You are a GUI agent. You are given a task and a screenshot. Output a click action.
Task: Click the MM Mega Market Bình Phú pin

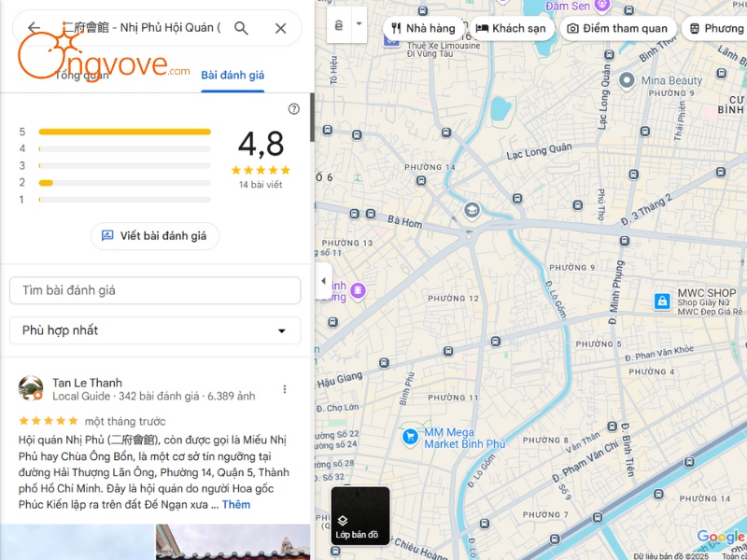pyautogui.click(x=410, y=437)
